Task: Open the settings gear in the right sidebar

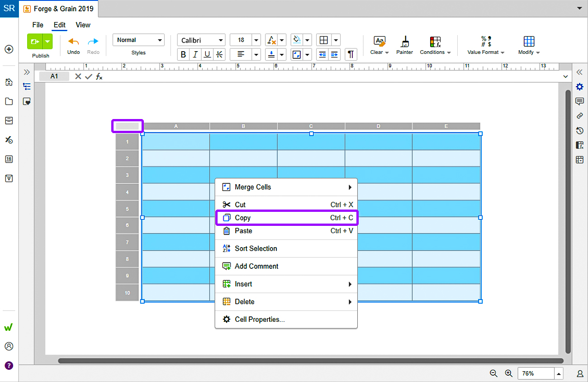Action: (x=579, y=86)
